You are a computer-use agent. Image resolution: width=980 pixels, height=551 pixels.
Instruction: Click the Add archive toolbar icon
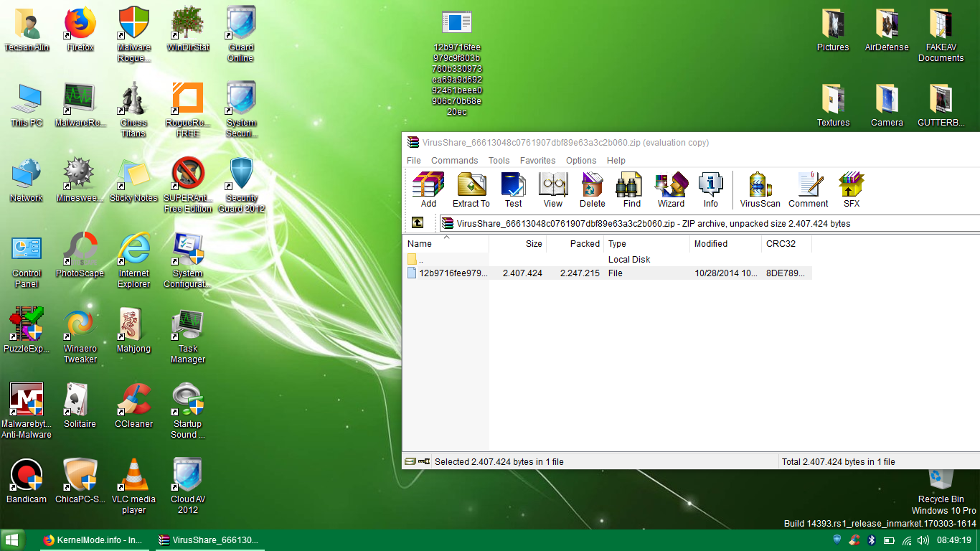click(x=428, y=189)
